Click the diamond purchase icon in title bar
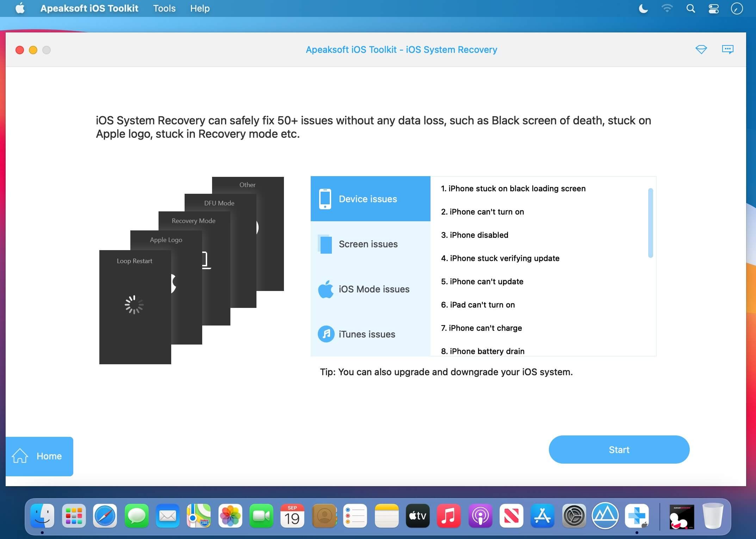Screen dimensions: 756x539 click(x=701, y=49)
